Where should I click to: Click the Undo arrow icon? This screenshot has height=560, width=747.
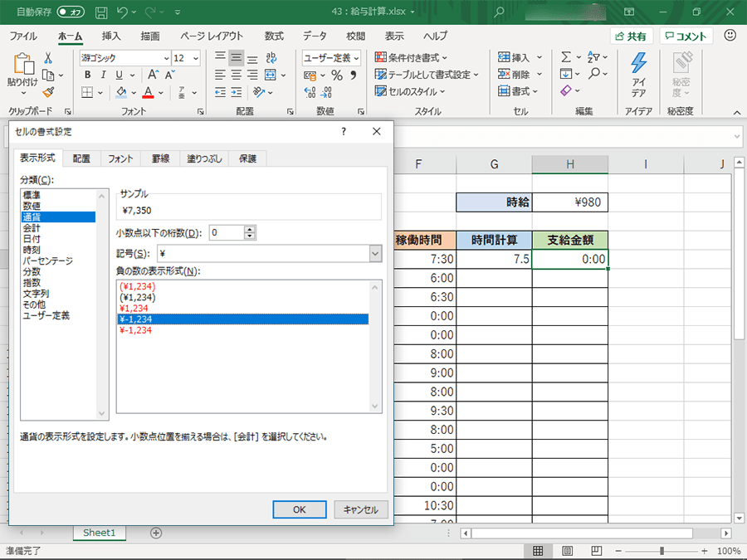pos(122,12)
